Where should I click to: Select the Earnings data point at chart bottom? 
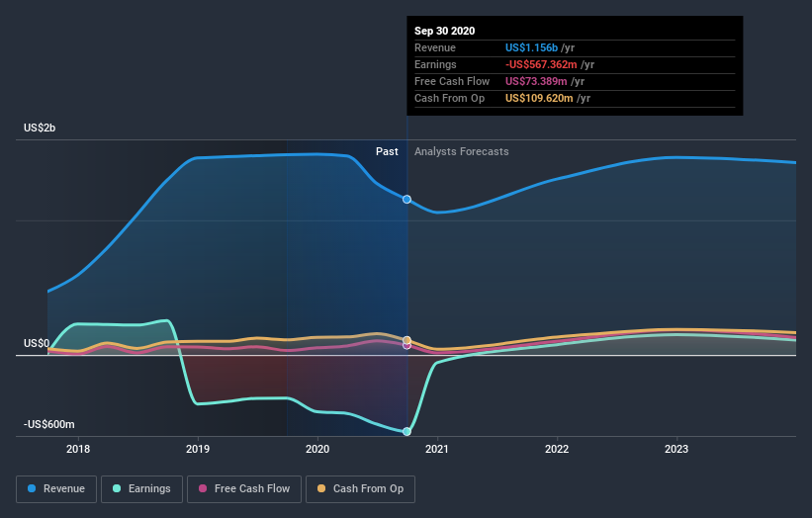point(407,432)
